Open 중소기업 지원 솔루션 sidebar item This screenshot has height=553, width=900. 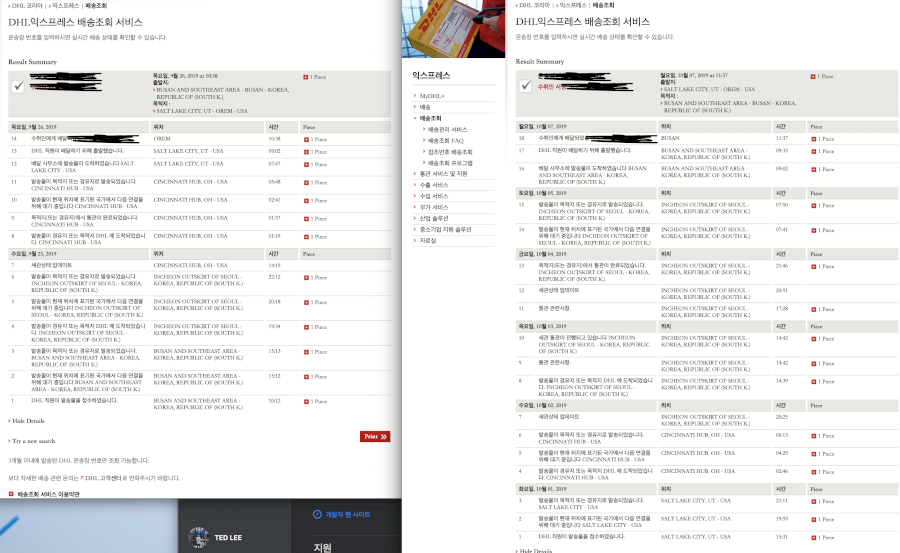[445, 230]
